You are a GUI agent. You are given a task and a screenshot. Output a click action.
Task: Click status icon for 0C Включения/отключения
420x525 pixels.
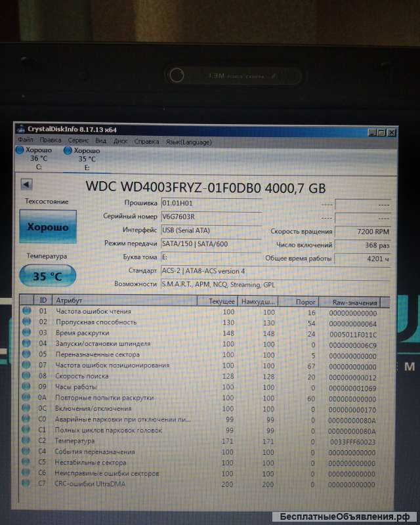pos(26,408)
